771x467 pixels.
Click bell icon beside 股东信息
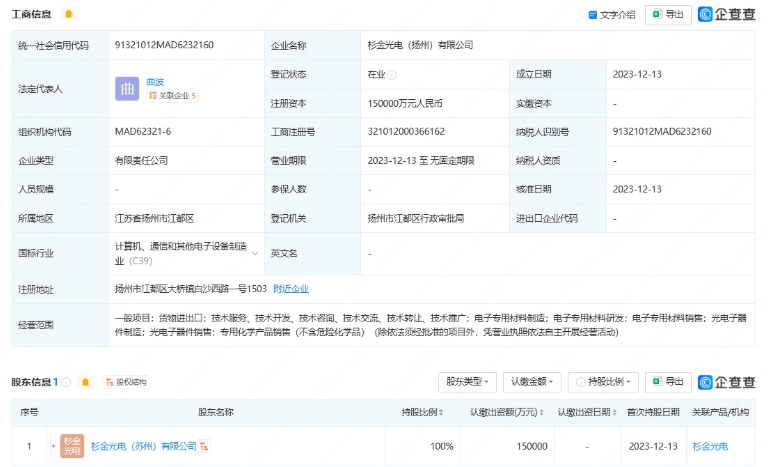tap(85, 382)
